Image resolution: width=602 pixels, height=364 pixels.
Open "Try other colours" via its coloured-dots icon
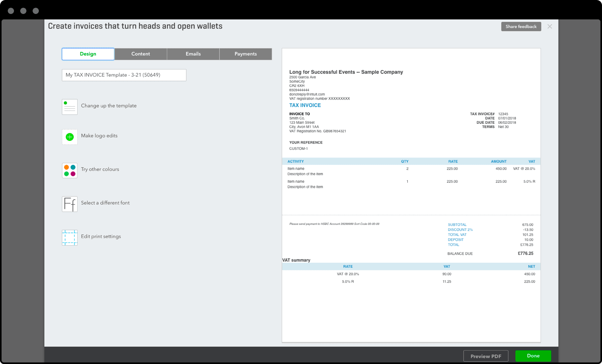tap(70, 170)
